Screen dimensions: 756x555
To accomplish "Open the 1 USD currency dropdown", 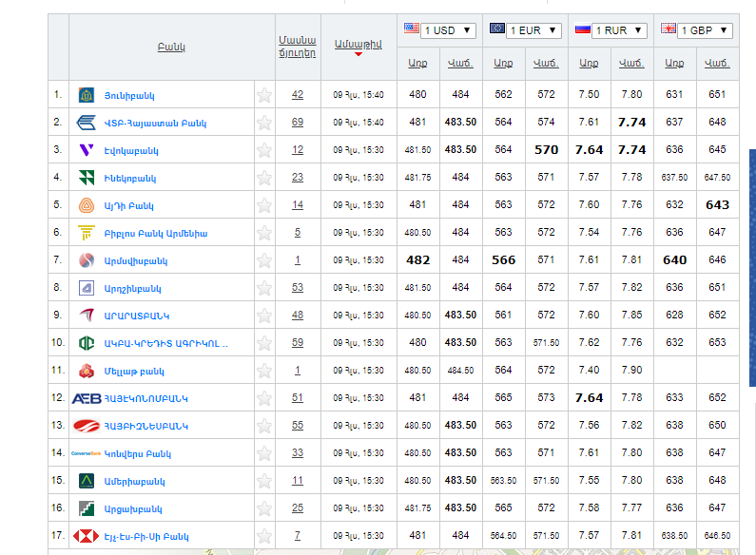I will 448,30.
